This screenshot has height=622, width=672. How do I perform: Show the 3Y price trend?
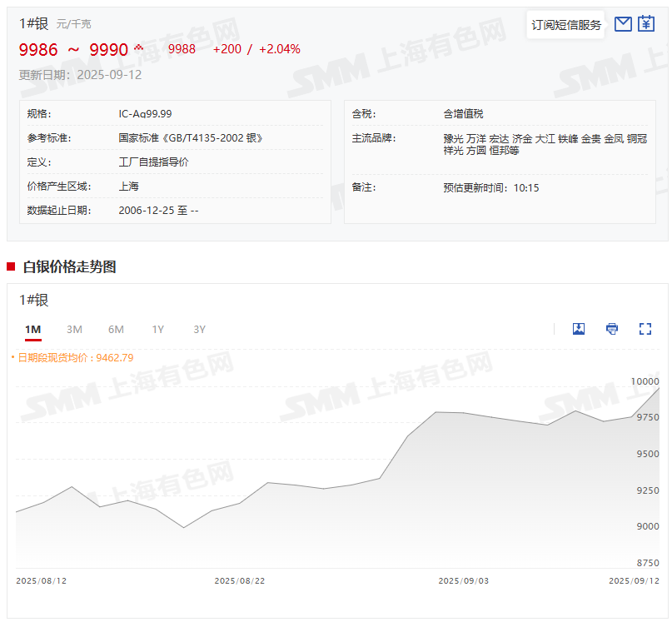click(199, 330)
